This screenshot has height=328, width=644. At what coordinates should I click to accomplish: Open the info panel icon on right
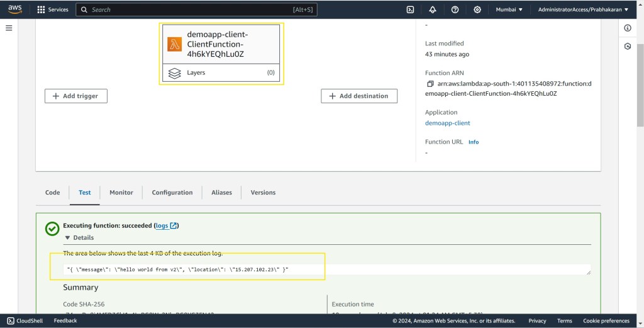628,28
